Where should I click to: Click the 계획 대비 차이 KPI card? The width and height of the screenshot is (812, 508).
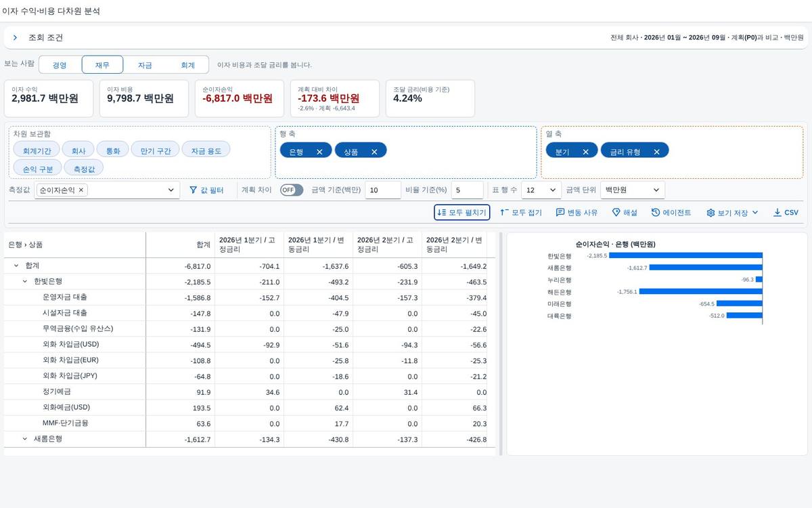pos(336,98)
